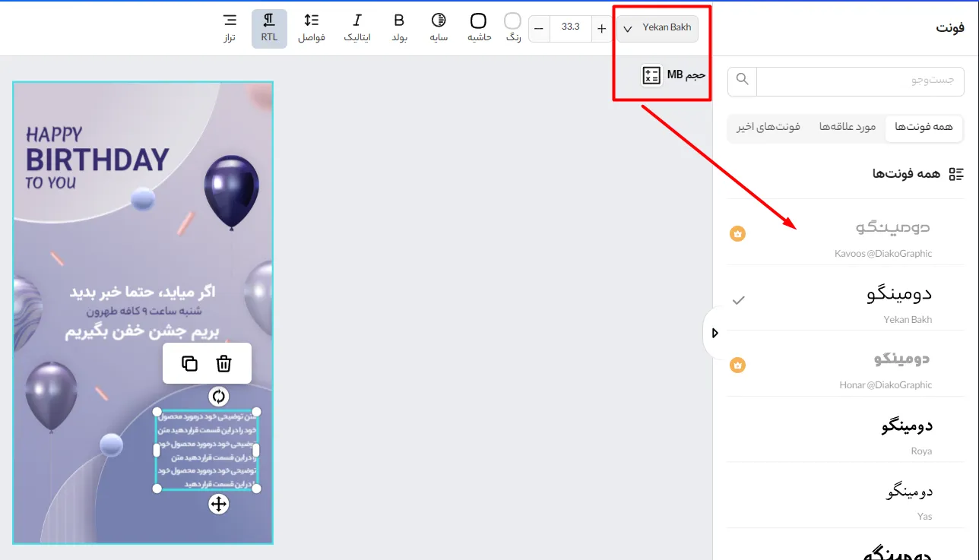
Task: Select the Yas font
Action: [x=845, y=497]
